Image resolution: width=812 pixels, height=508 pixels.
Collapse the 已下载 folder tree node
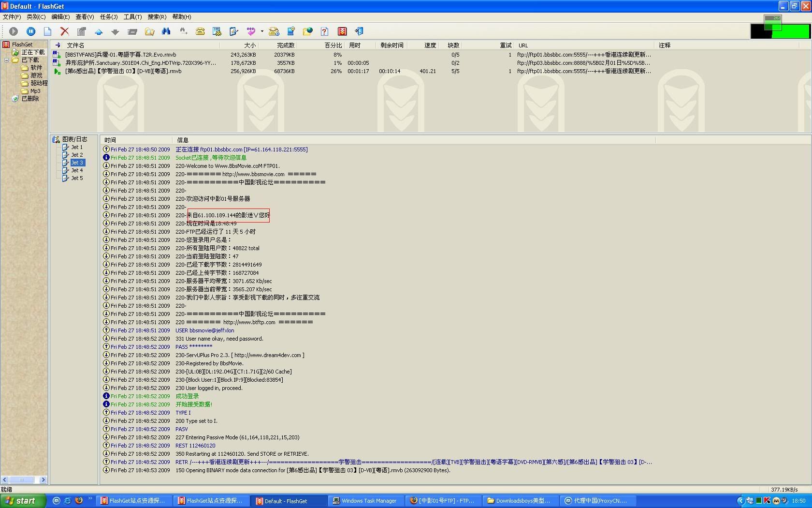[x=6, y=60]
